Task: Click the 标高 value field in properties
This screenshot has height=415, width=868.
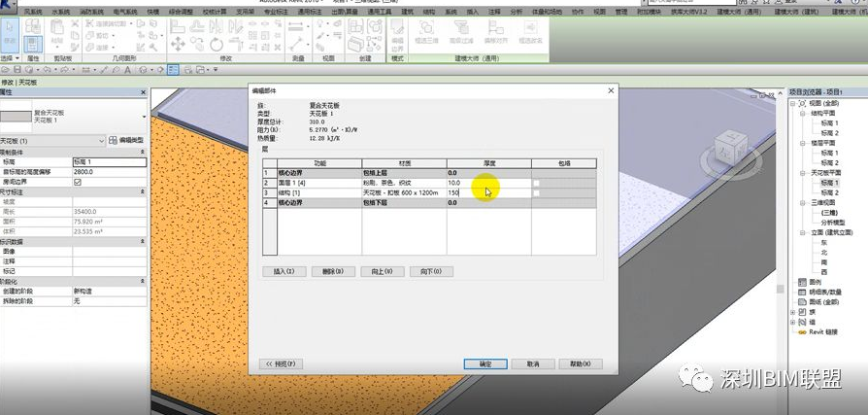Action: pos(110,162)
